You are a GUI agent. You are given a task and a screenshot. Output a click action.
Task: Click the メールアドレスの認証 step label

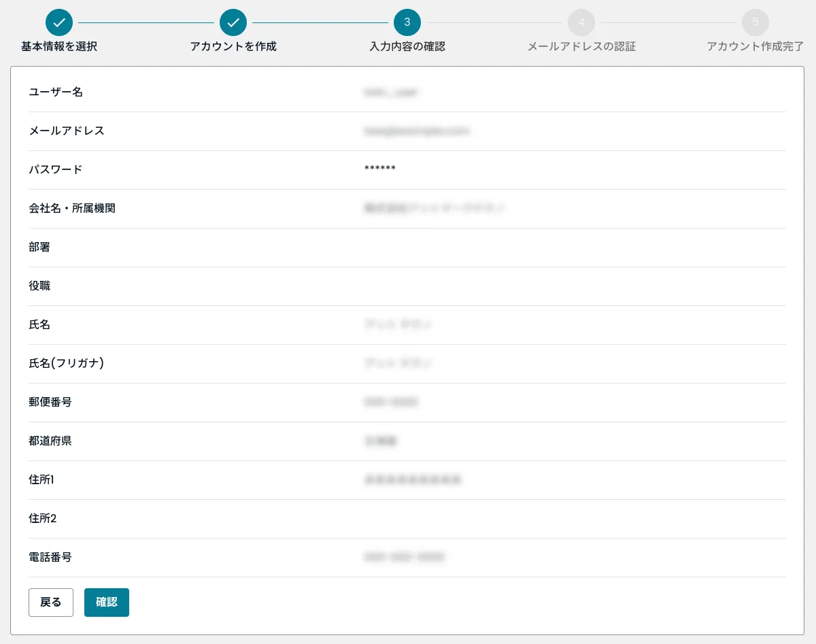[x=581, y=47]
